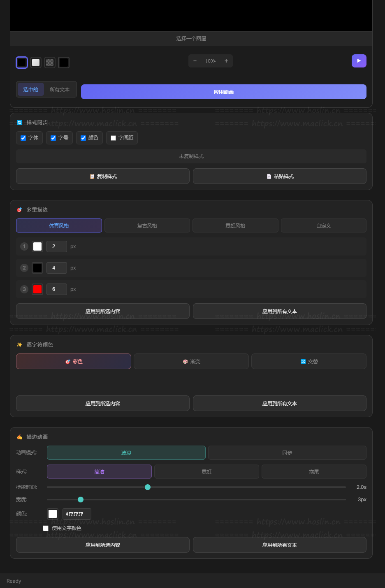Click the stroke 2 width field showing 4
The width and height of the screenshot is (385, 588).
pos(57,268)
